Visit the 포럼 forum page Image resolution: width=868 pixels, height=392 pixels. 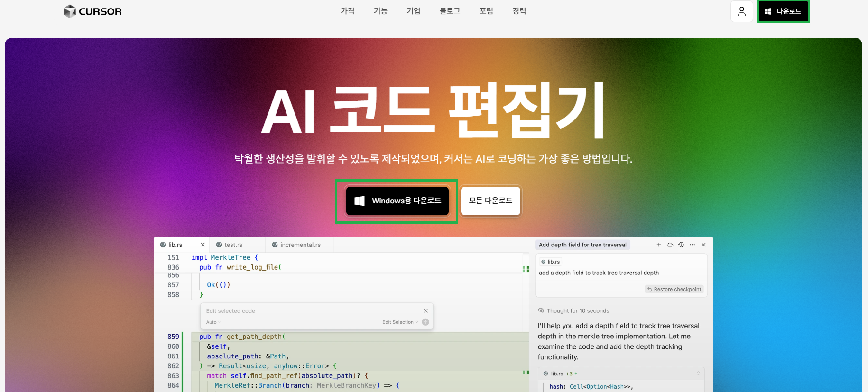(x=487, y=11)
